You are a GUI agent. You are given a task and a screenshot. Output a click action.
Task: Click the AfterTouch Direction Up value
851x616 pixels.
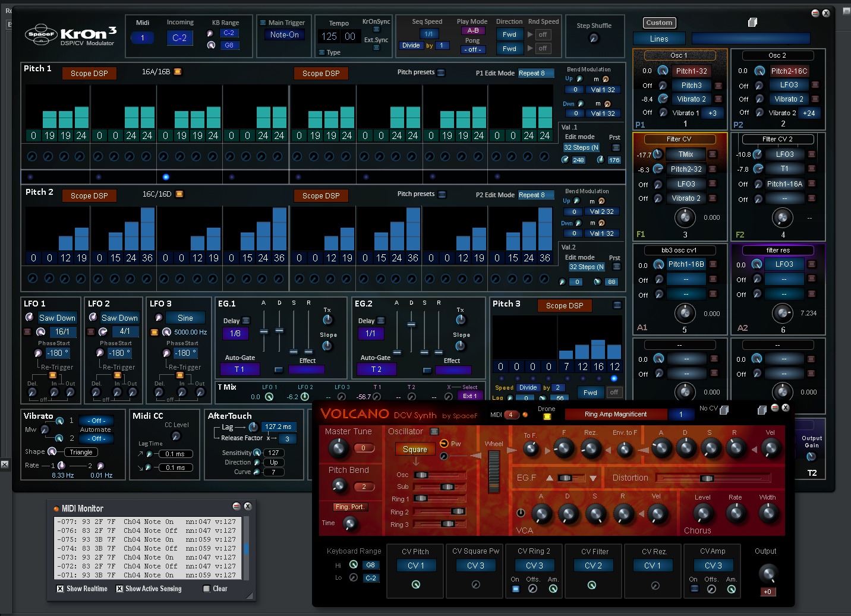(x=274, y=462)
